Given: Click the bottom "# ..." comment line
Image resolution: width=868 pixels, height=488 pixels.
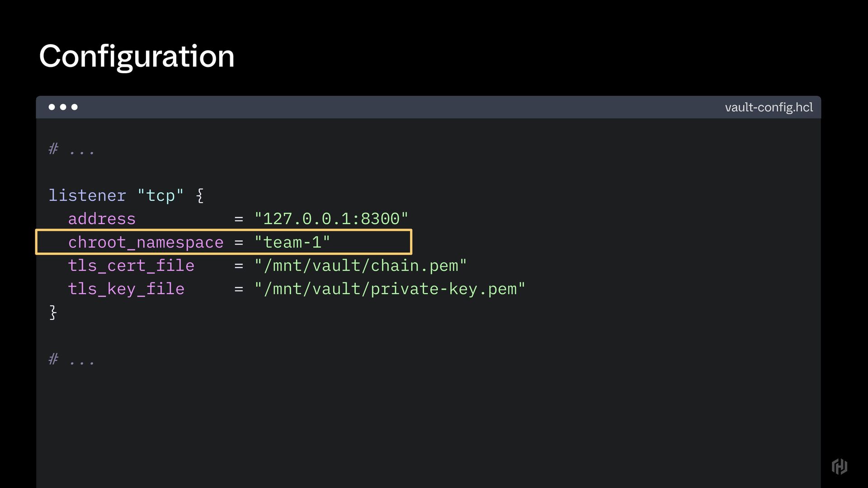Looking at the screenshot, I should coord(72,360).
